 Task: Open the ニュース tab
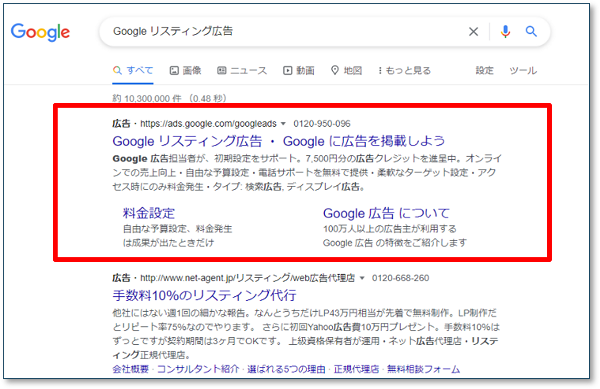[242, 70]
